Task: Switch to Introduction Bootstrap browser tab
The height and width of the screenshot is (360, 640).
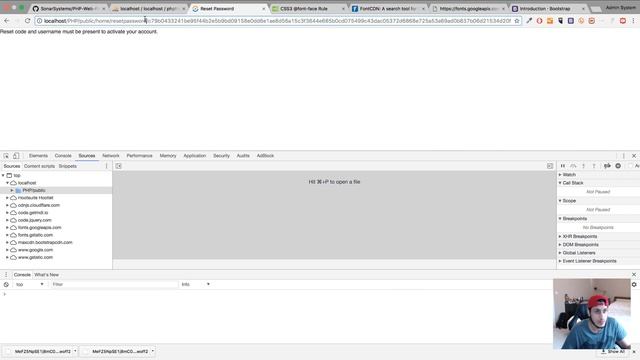Action: (x=549, y=9)
